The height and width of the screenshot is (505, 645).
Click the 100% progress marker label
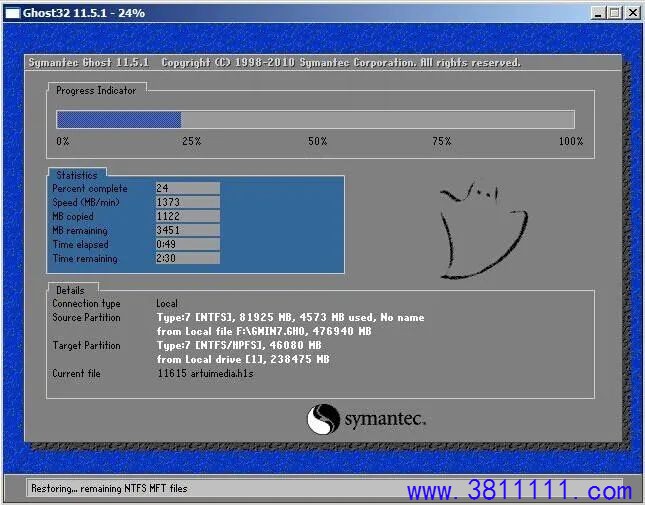click(571, 141)
